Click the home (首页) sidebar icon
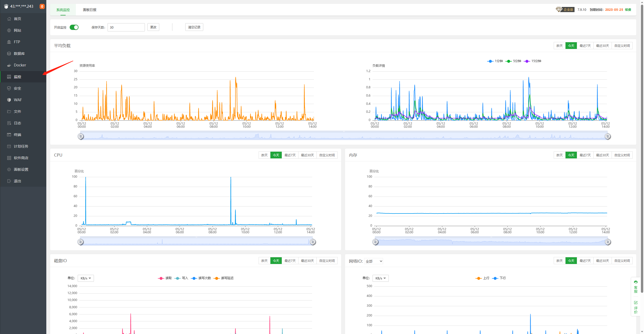 point(9,19)
